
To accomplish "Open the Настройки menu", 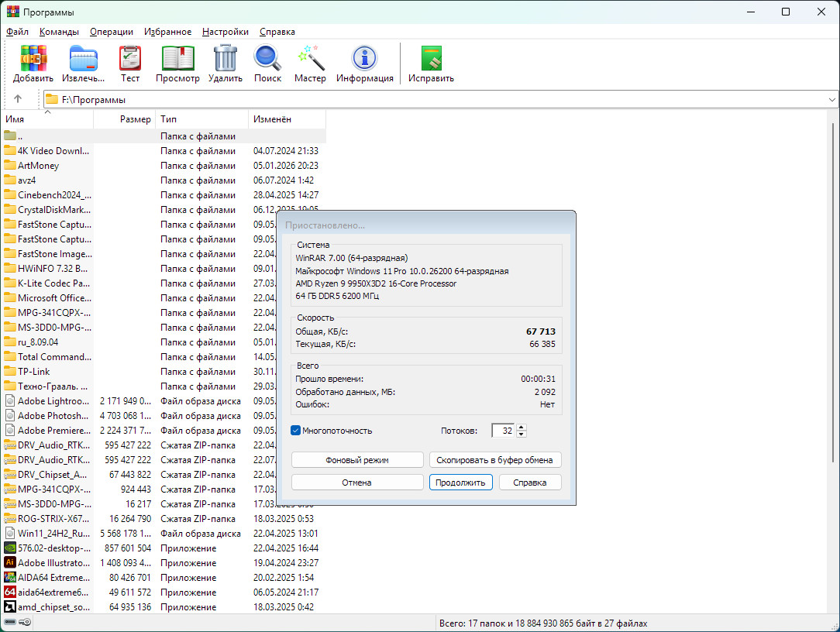I will (x=225, y=32).
